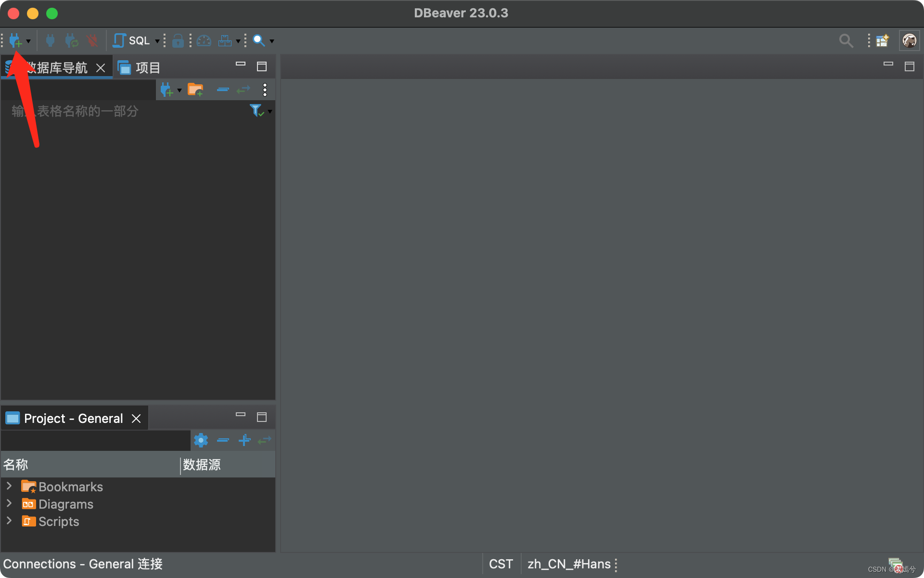Image resolution: width=924 pixels, height=578 pixels.
Task: Switch to the 项目 tab
Action: point(139,67)
